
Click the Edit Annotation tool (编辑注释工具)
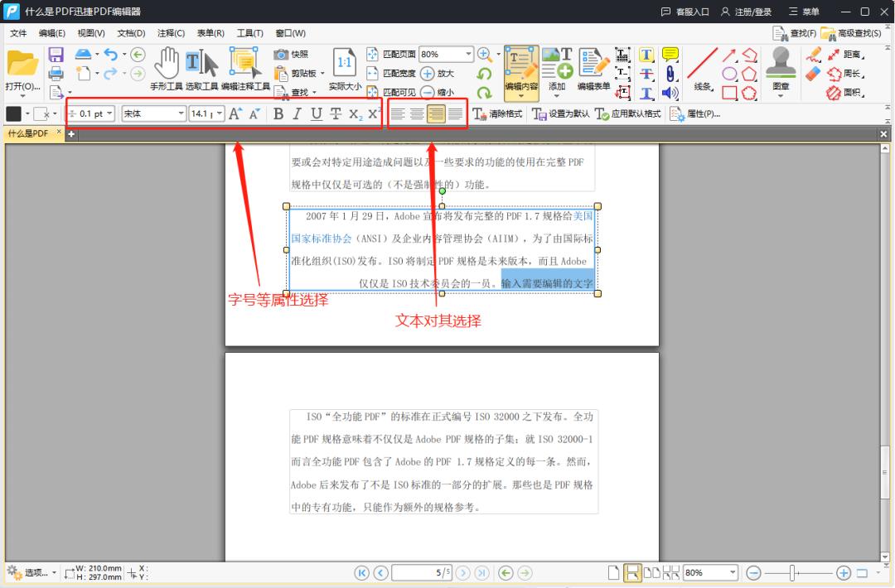245,68
